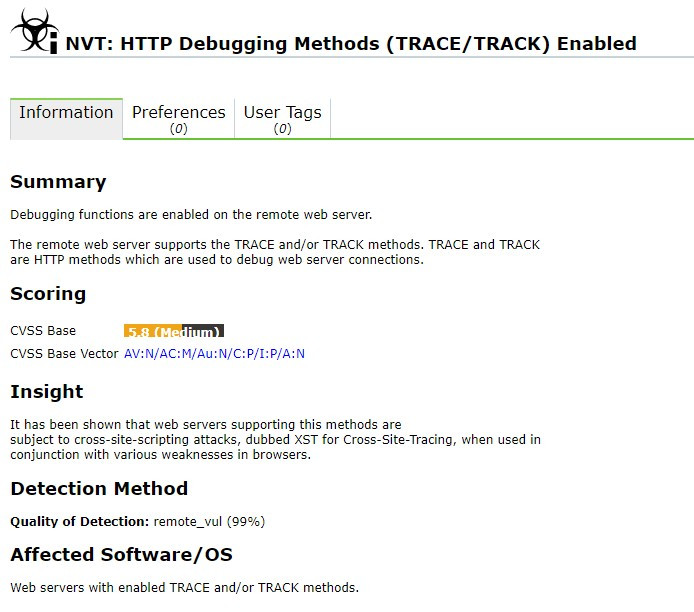Open the CVSS Base Vector link
The height and width of the screenshot is (612, 694).
pos(214,354)
